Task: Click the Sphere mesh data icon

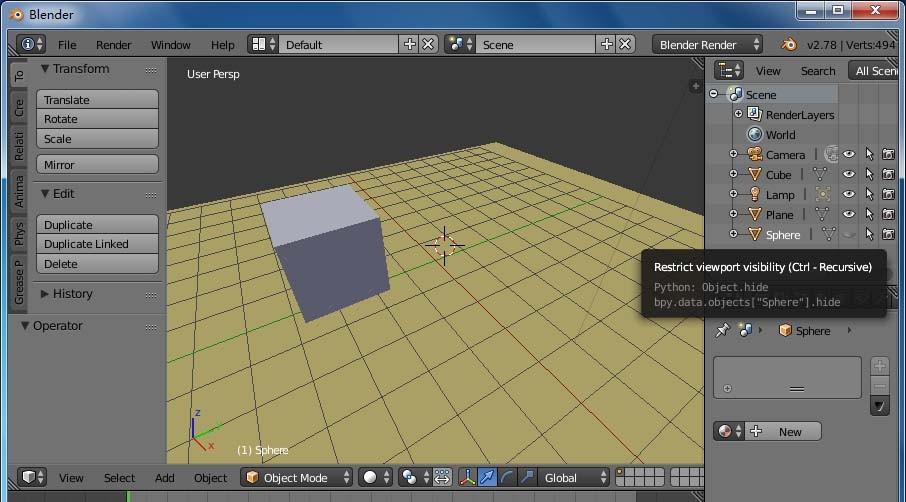Action: (829, 234)
